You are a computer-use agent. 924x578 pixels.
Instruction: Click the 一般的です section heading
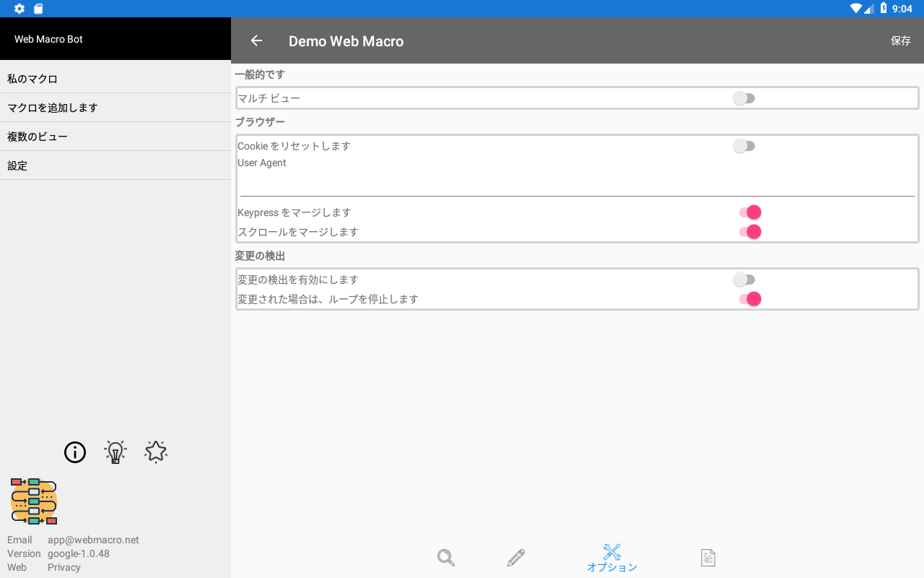260,74
